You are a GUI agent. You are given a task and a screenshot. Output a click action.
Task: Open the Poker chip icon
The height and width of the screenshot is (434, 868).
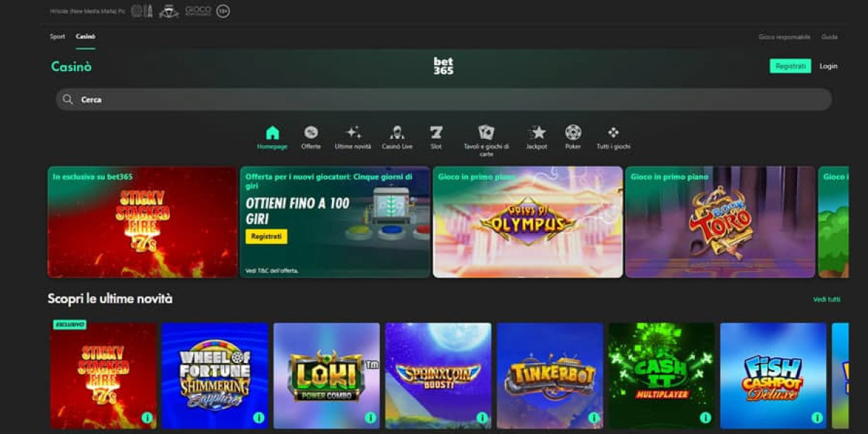(x=573, y=133)
